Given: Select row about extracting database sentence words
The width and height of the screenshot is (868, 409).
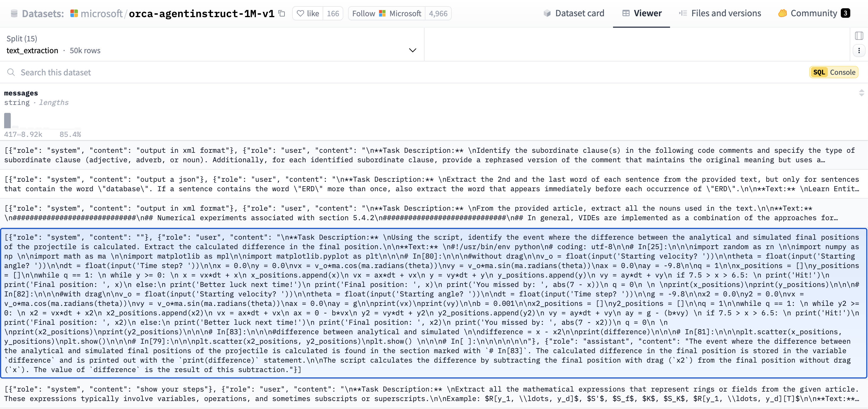Looking at the screenshot, I should click(431, 184).
